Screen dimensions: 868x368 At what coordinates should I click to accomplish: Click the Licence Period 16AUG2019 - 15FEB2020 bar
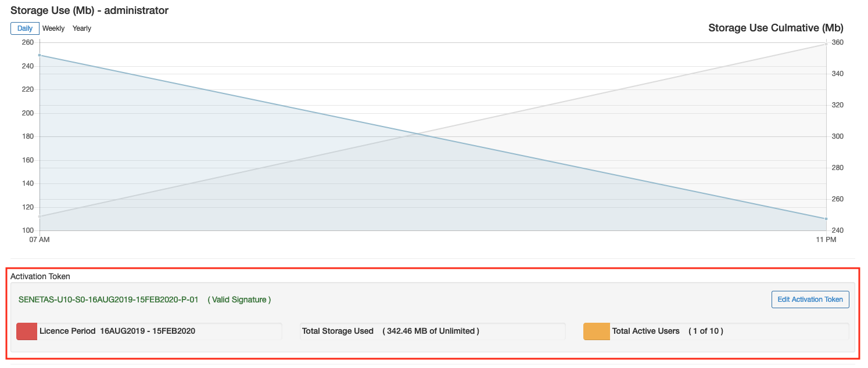(149, 331)
